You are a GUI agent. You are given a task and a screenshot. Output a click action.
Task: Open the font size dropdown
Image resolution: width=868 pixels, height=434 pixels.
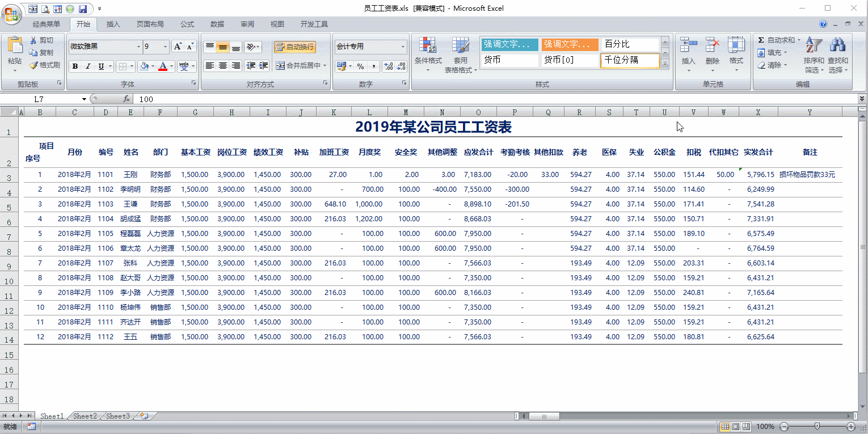click(x=166, y=47)
